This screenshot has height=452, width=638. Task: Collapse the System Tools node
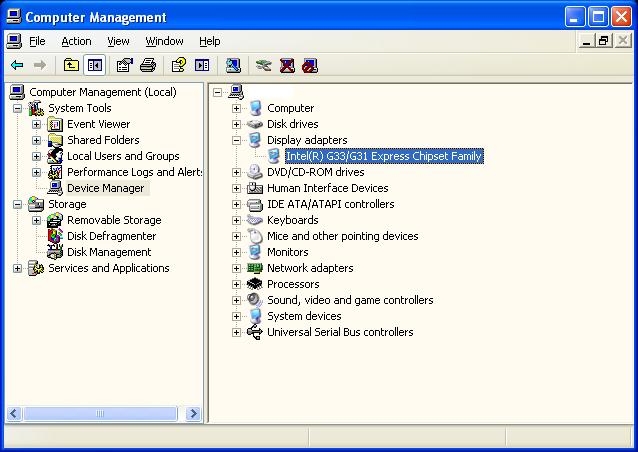click(17, 108)
